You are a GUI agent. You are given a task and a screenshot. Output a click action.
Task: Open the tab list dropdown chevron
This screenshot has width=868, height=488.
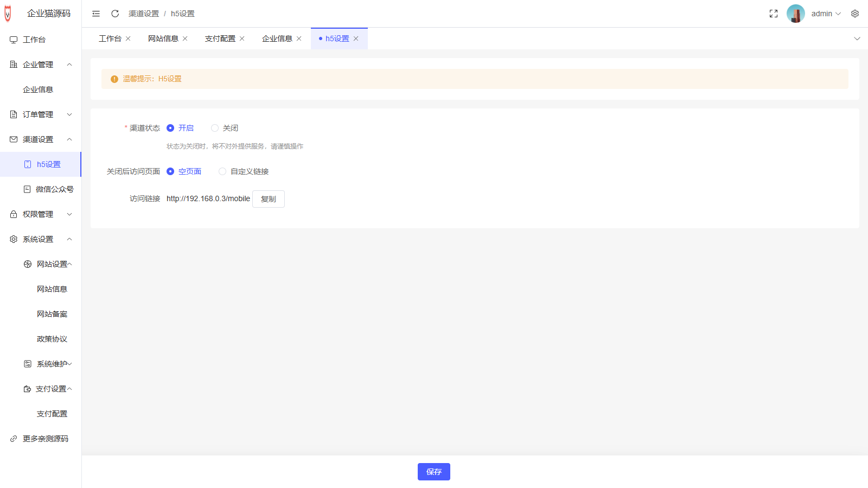coord(857,38)
